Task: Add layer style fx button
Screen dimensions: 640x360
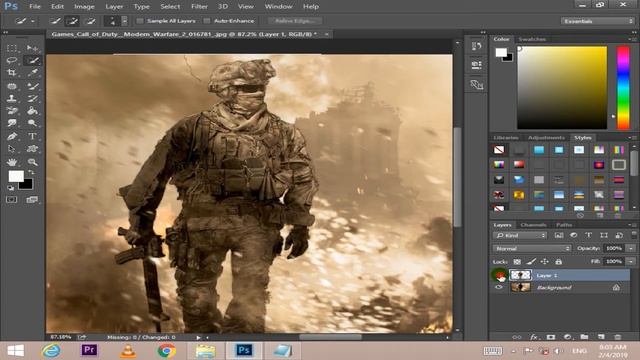Action: pyautogui.click(x=533, y=337)
